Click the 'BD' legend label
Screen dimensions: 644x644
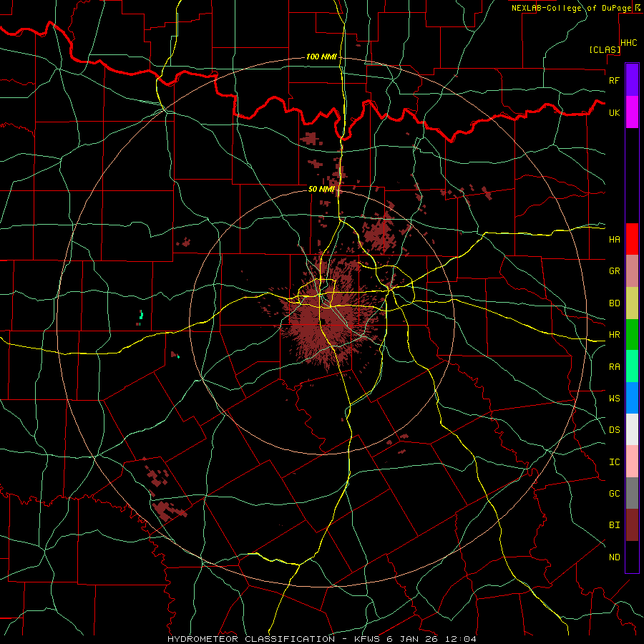click(x=614, y=303)
